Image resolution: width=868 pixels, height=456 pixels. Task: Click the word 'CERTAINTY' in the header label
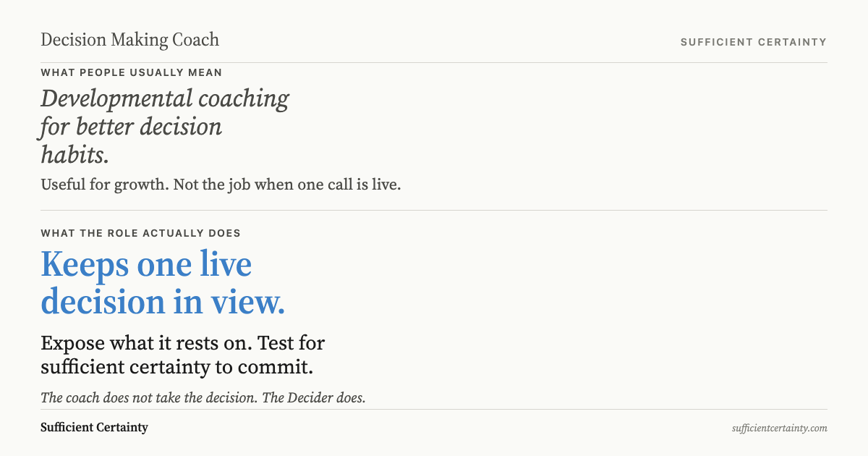(788, 42)
